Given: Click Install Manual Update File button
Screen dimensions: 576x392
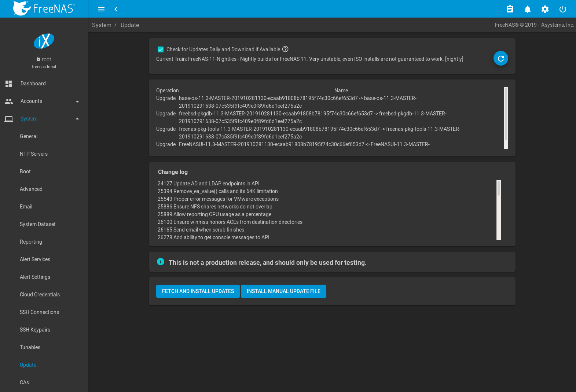Looking at the screenshot, I should click(283, 291).
